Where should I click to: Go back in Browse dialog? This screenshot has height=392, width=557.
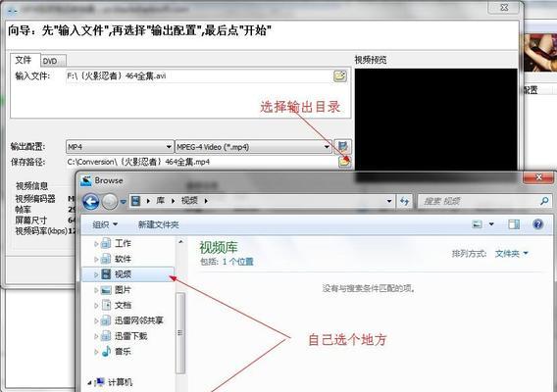point(91,202)
